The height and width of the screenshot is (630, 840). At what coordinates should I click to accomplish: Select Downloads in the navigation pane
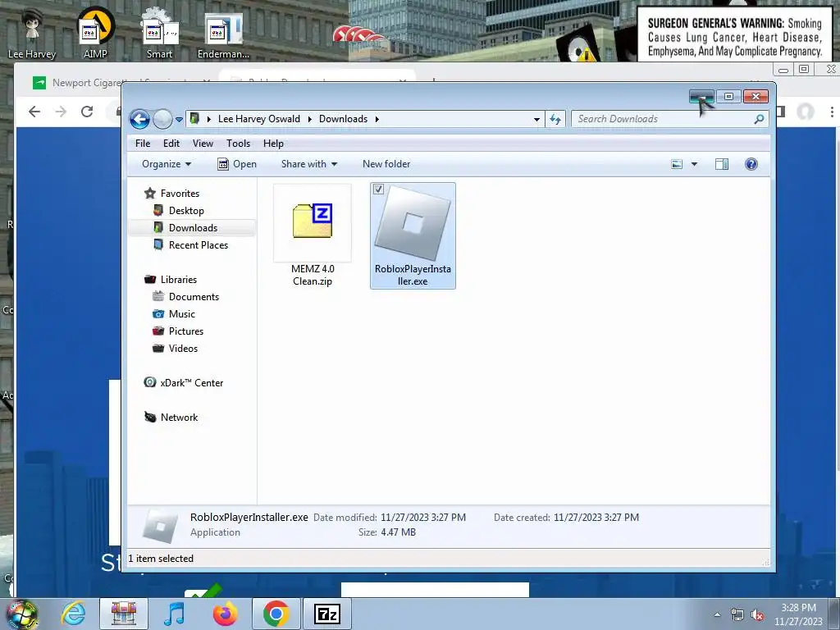tap(185, 228)
